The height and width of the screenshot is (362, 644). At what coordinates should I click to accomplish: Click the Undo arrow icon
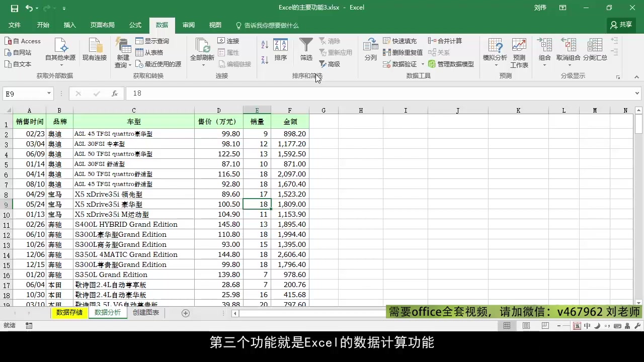(x=29, y=8)
